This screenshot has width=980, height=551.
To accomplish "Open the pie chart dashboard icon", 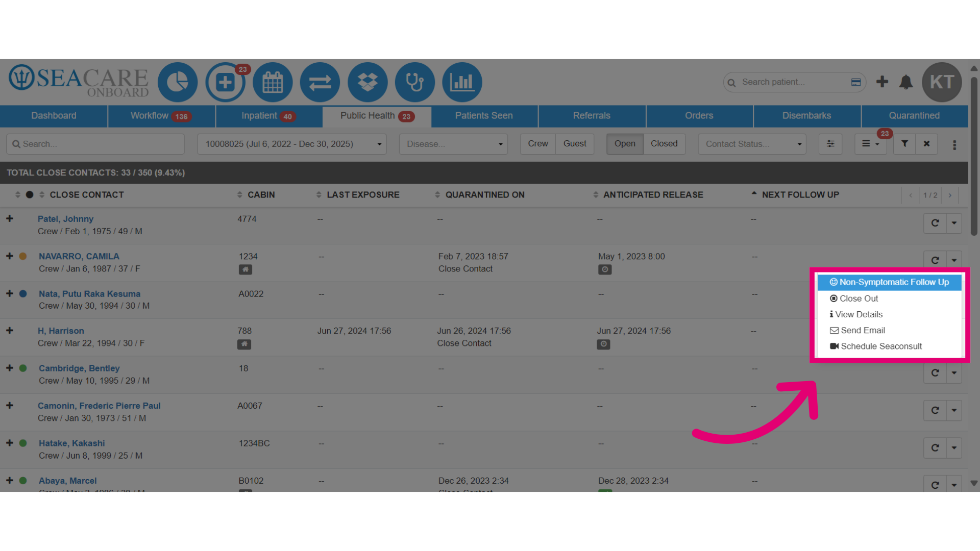I will [x=177, y=82].
